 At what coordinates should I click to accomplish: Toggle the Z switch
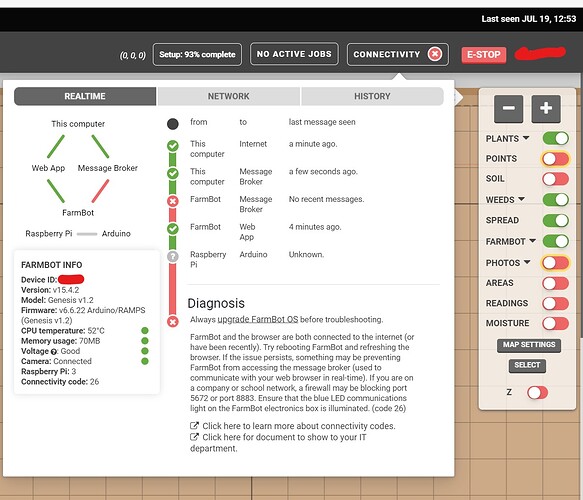[x=537, y=393]
